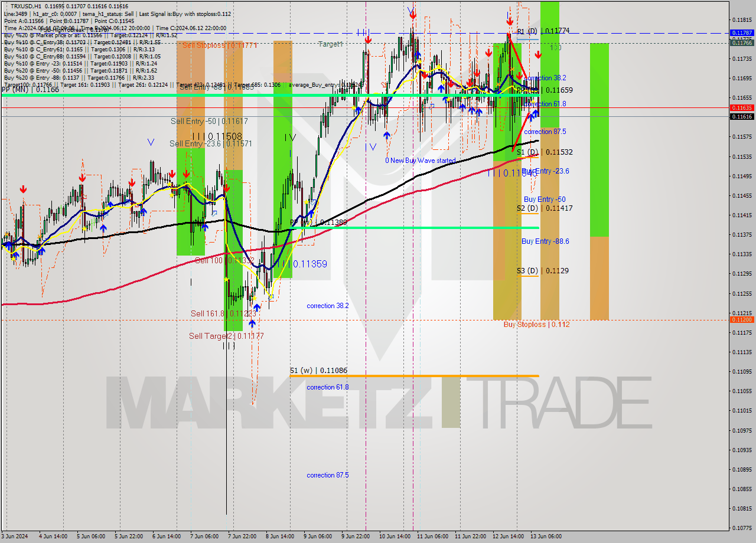Click the 'S2 (D) | 0.11417' label

[545, 208]
